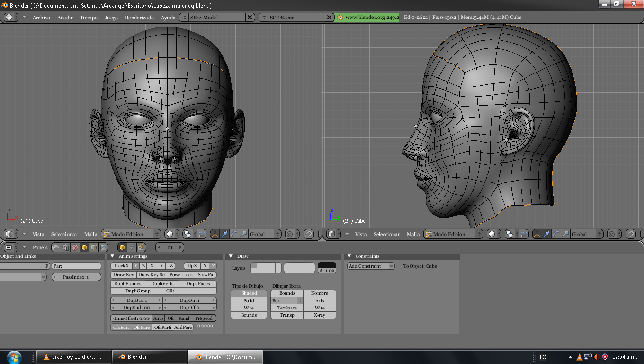Toggle DupliVerts in Anim settings
This screenshot has width=644, height=364.
162,284
